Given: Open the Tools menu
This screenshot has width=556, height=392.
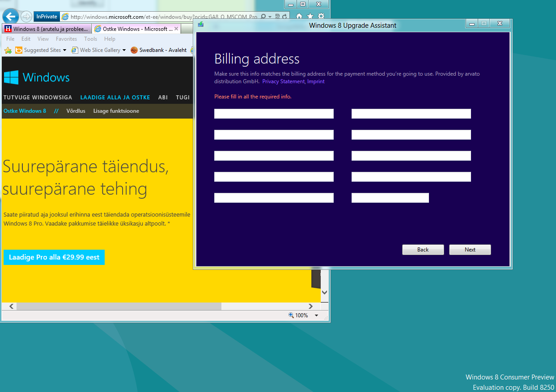Looking at the screenshot, I should pyautogui.click(x=90, y=39).
